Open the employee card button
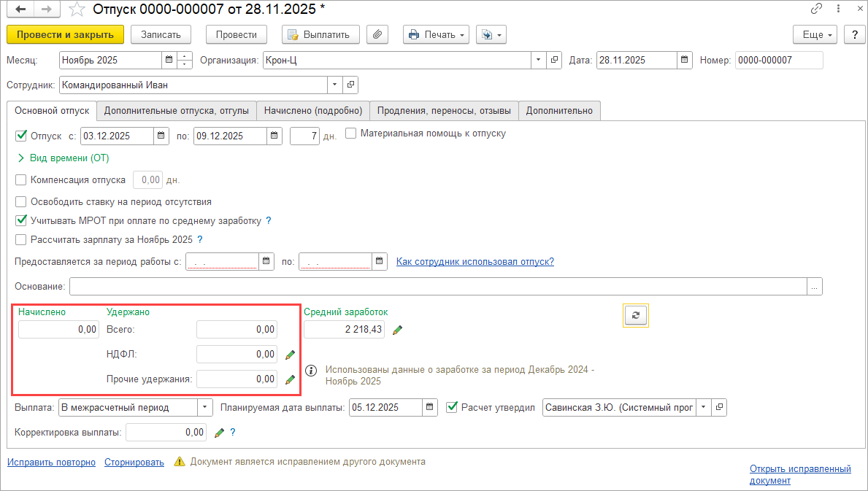This screenshot has height=491, width=868. point(351,85)
